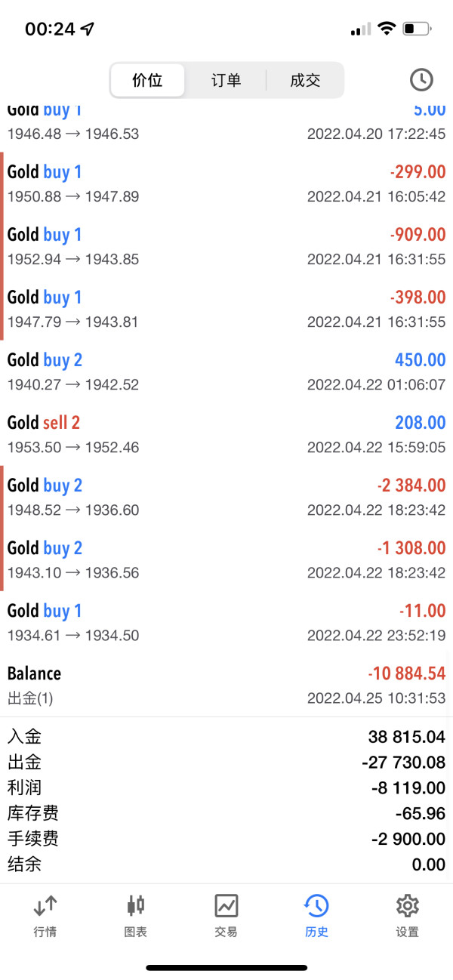
Task: Tap the location arrow beside the time
Action: (88, 29)
